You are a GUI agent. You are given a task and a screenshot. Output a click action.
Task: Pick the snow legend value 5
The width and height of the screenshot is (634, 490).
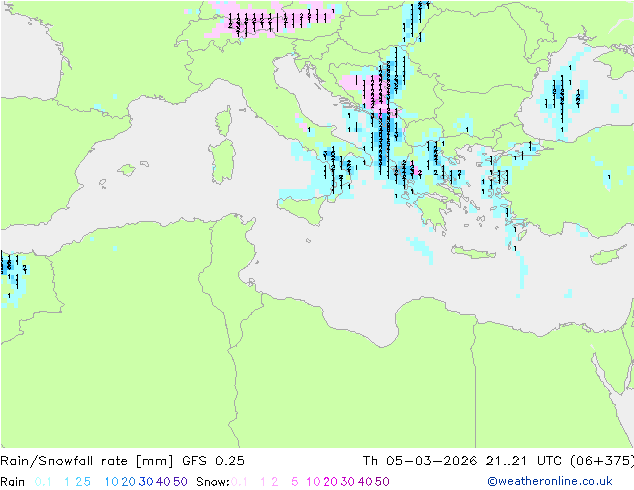tap(295, 482)
